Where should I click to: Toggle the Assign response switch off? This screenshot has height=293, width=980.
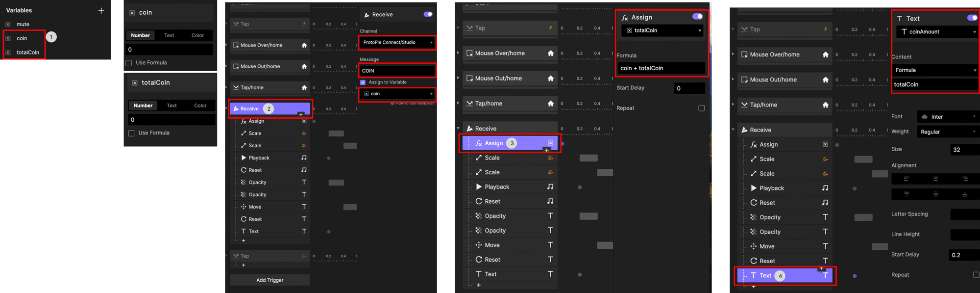click(x=697, y=17)
